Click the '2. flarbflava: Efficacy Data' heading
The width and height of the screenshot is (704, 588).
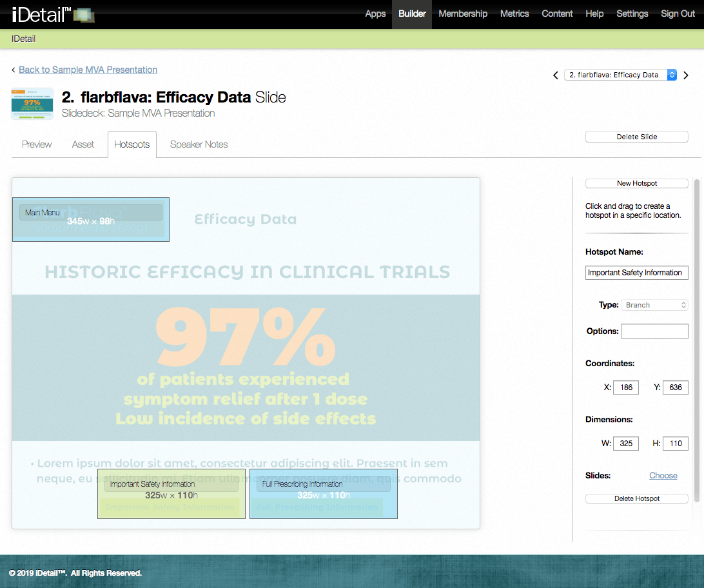pyautogui.click(x=174, y=97)
